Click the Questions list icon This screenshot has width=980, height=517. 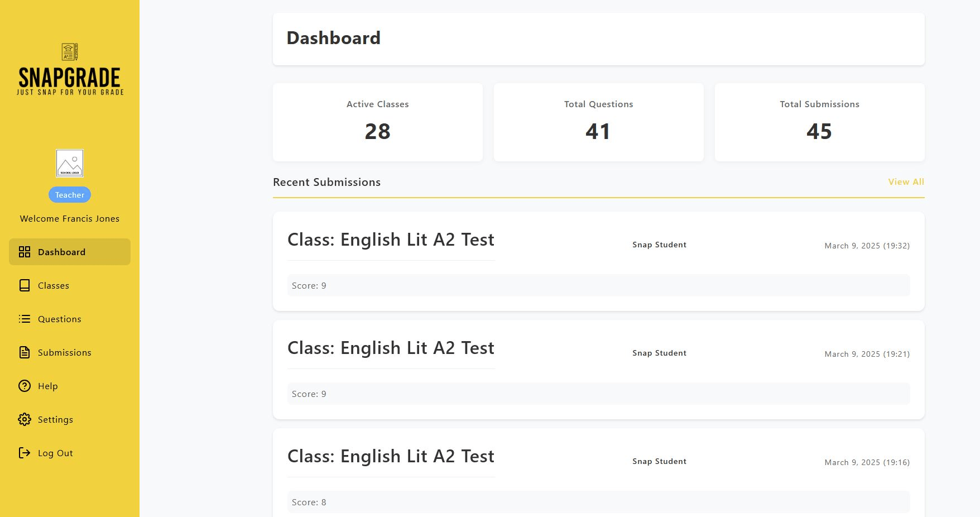25,319
